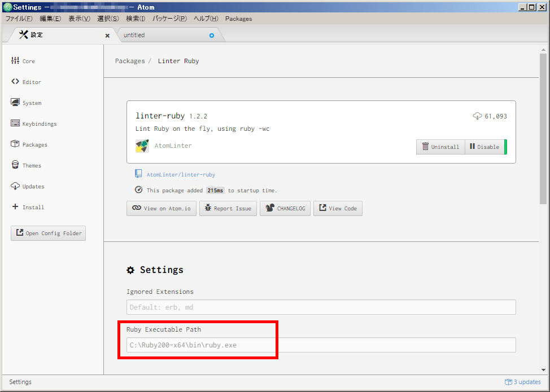This screenshot has height=392, width=550.
Task: Report an issue for linter-ruby
Action: [x=228, y=208]
